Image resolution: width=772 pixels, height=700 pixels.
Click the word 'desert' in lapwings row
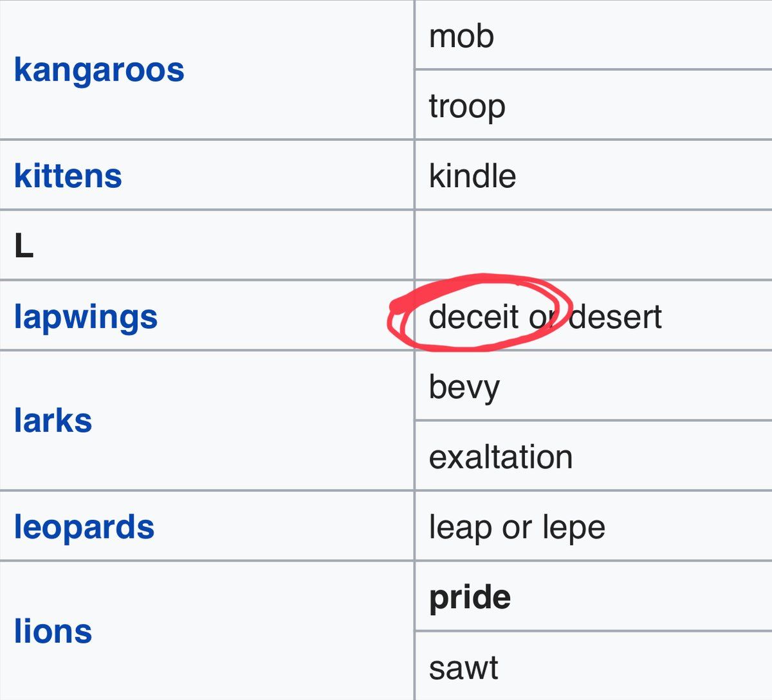pyautogui.click(x=616, y=317)
